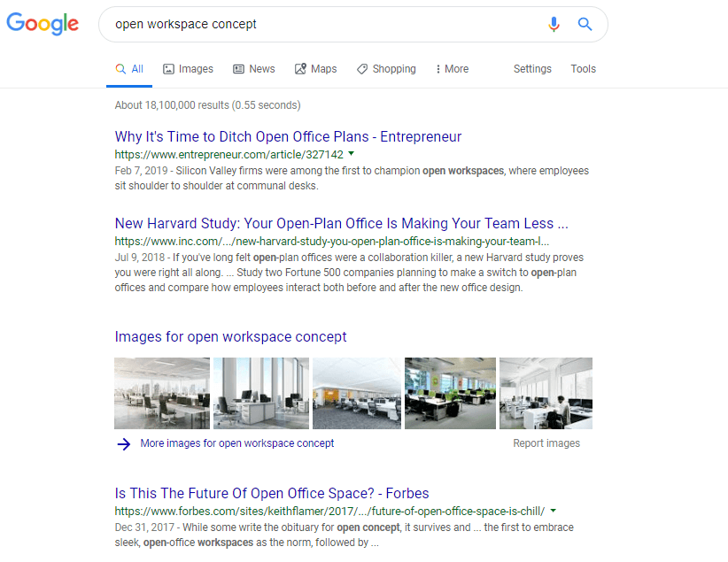Viewport: 728px width, 562px height.
Task: Open search Settings
Action: [532, 69]
